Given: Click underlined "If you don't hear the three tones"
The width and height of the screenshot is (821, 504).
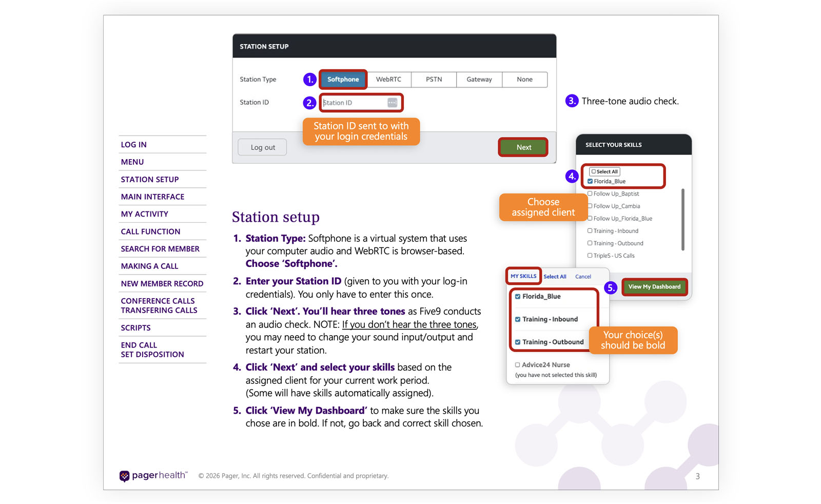Looking at the screenshot, I should pos(409,324).
